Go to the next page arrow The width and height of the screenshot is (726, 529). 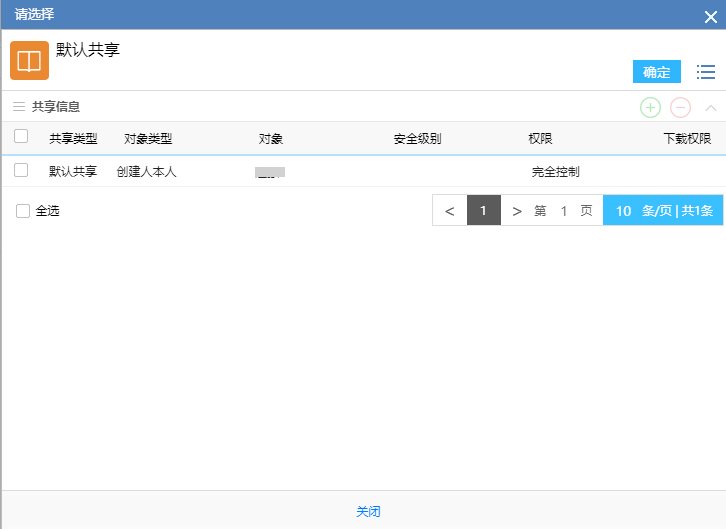point(517,211)
